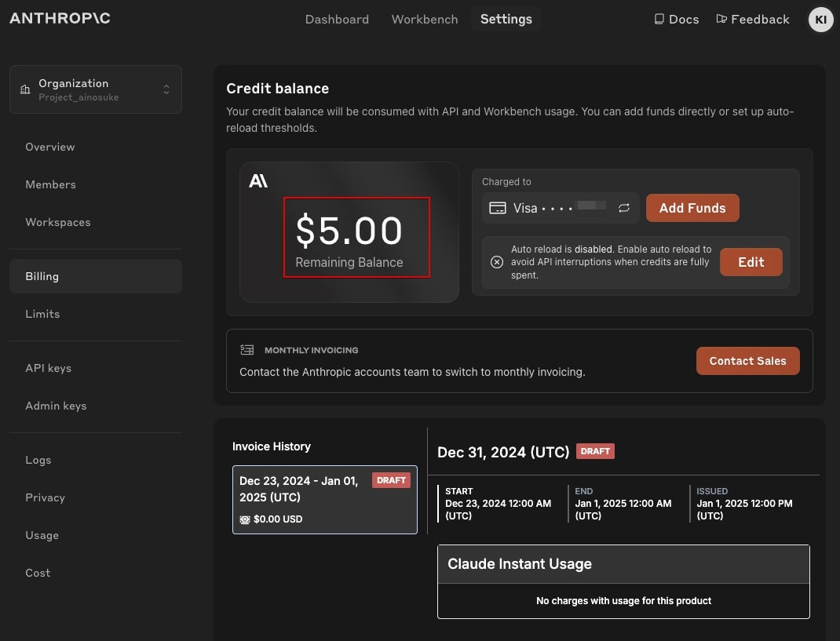Screen dimensions: 840x641
Task: Click the credit card icon beside Visa
Action: tap(497, 208)
